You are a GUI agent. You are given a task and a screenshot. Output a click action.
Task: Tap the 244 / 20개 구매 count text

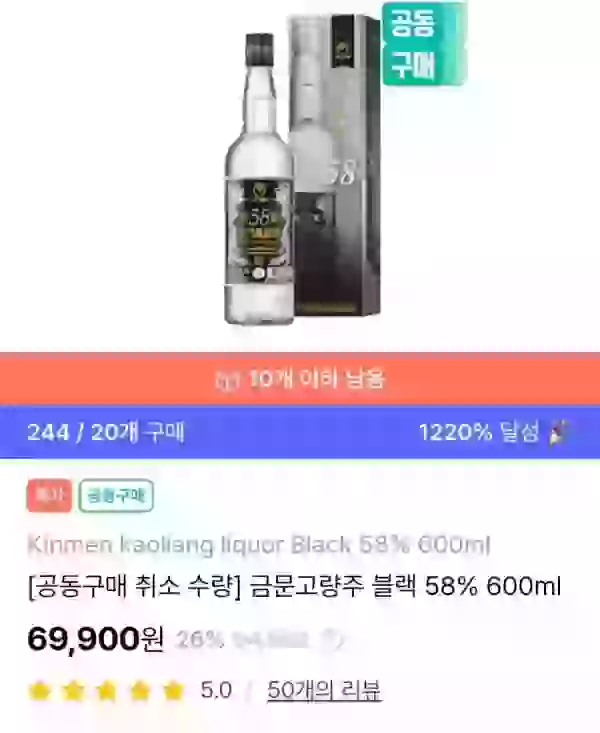coord(105,432)
